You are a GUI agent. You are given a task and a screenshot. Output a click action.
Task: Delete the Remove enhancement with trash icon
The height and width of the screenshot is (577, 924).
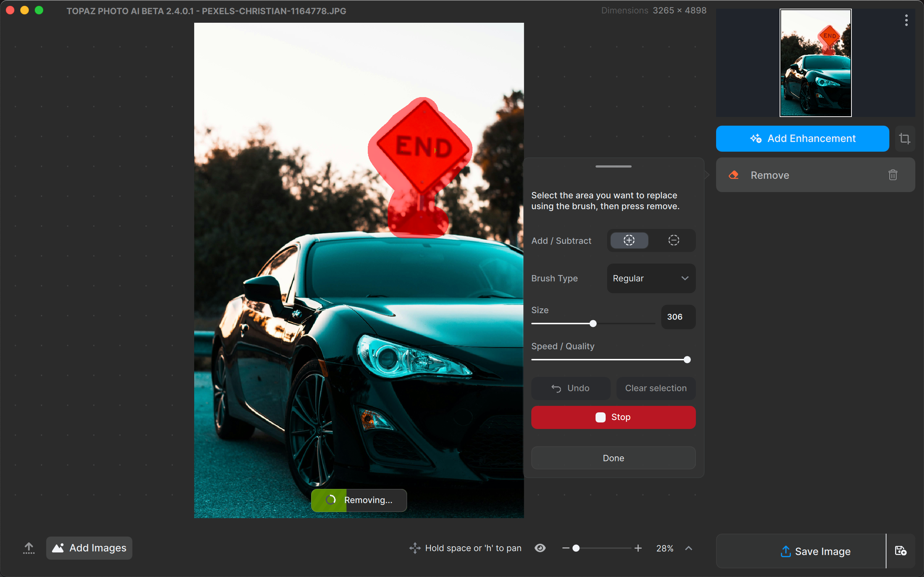[892, 175]
